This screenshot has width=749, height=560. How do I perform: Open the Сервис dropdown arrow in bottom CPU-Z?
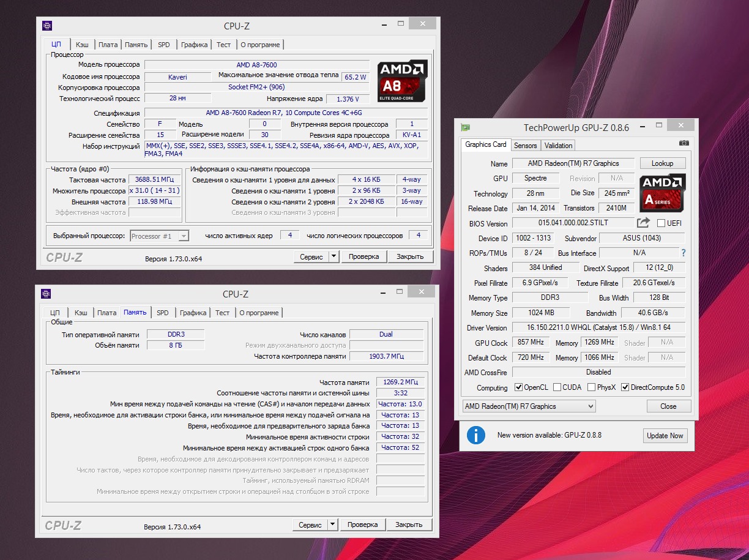[332, 525]
